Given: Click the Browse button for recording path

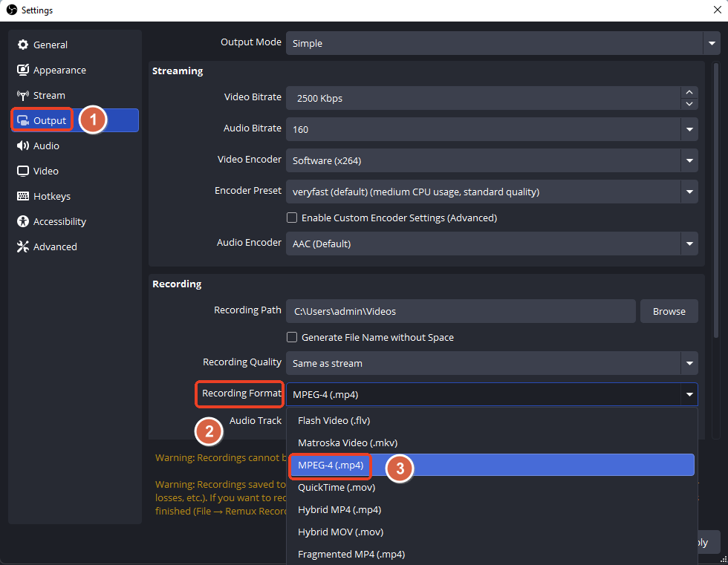Looking at the screenshot, I should 669,311.
